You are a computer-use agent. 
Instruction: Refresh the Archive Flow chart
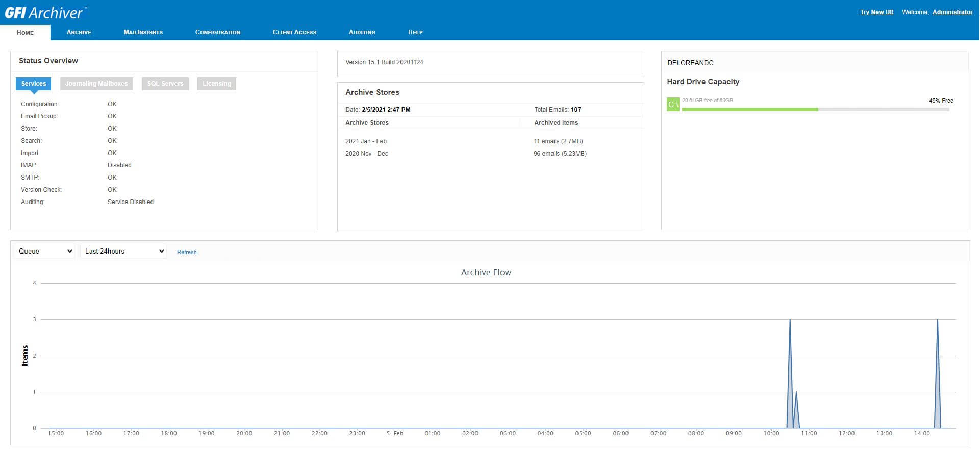click(187, 252)
